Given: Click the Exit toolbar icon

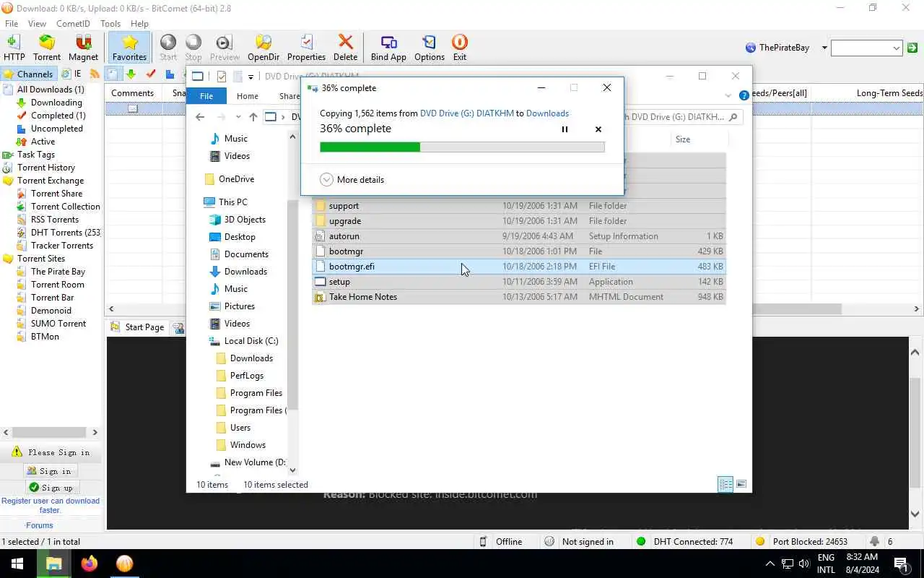Looking at the screenshot, I should (x=460, y=48).
